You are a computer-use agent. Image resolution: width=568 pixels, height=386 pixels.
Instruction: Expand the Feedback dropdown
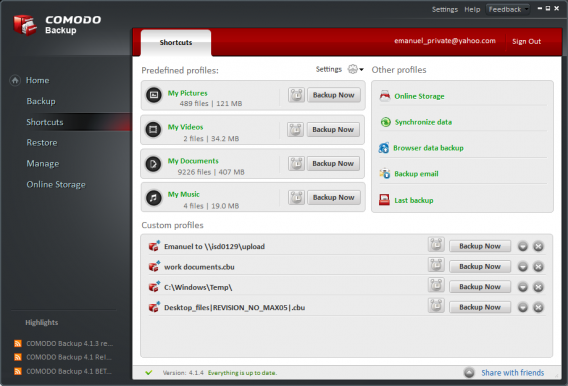tap(508, 9)
